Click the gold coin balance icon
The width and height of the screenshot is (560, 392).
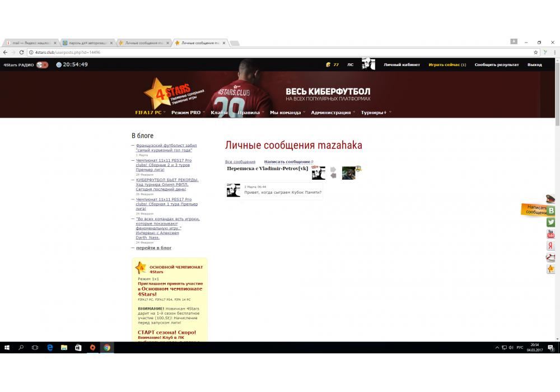click(328, 65)
